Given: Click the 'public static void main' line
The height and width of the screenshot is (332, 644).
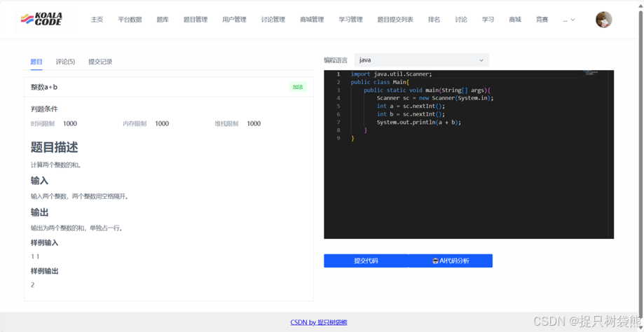Looking at the screenshot, I should [x=427, y=90].
